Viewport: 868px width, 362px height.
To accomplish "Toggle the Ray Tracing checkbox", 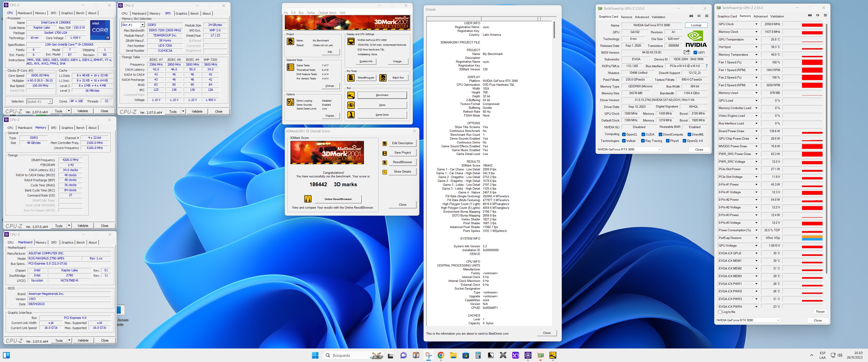I will pyautogui.click(x=643, y=141).
